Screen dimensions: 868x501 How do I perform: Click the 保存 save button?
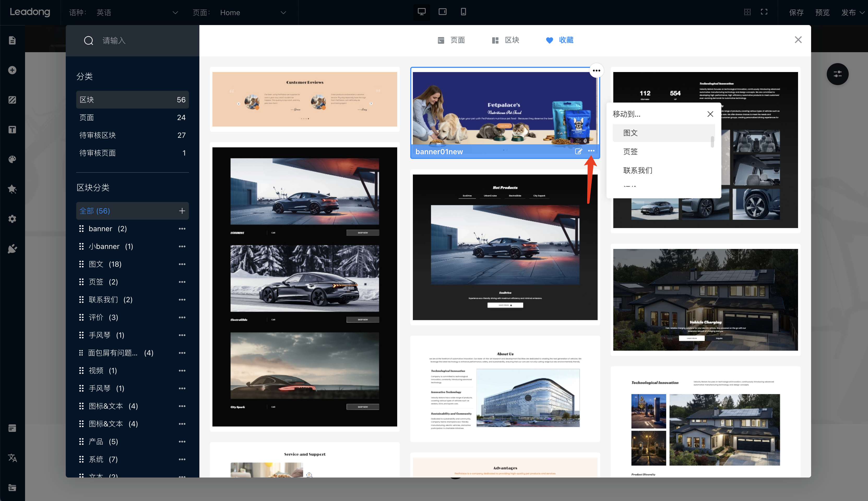[x=796, y=13]
